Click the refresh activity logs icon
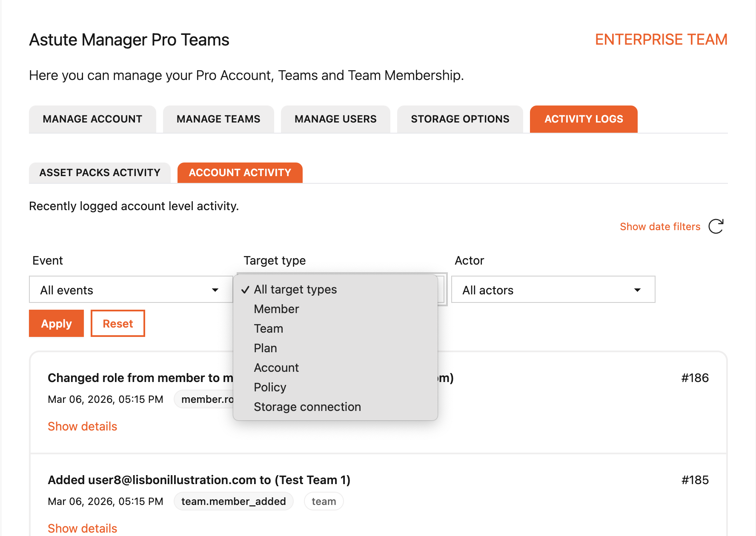Image resolution: width=756 pixels, height=536 pixels. tap(716, 226)
